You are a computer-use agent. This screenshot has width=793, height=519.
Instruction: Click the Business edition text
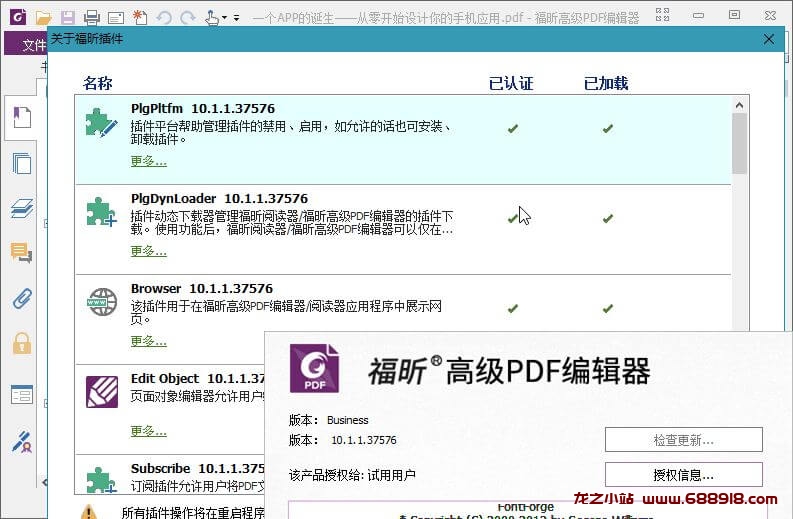click(347, 420)
